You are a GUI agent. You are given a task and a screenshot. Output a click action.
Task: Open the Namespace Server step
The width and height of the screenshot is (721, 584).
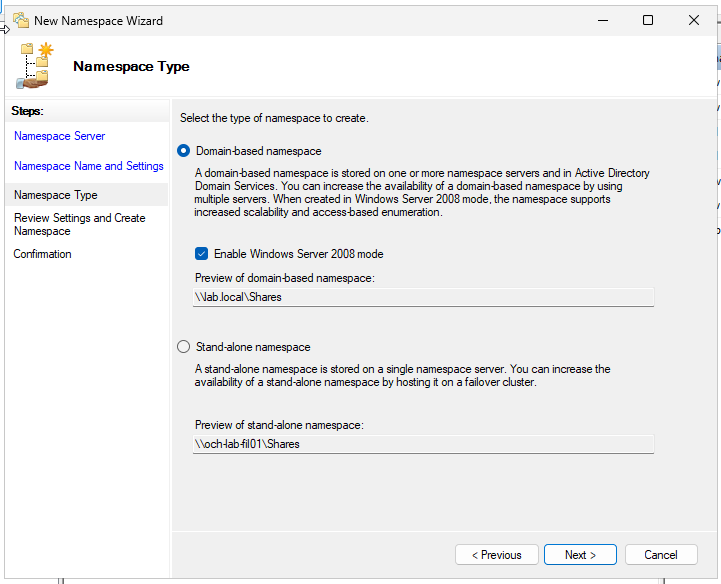point(60,136)
